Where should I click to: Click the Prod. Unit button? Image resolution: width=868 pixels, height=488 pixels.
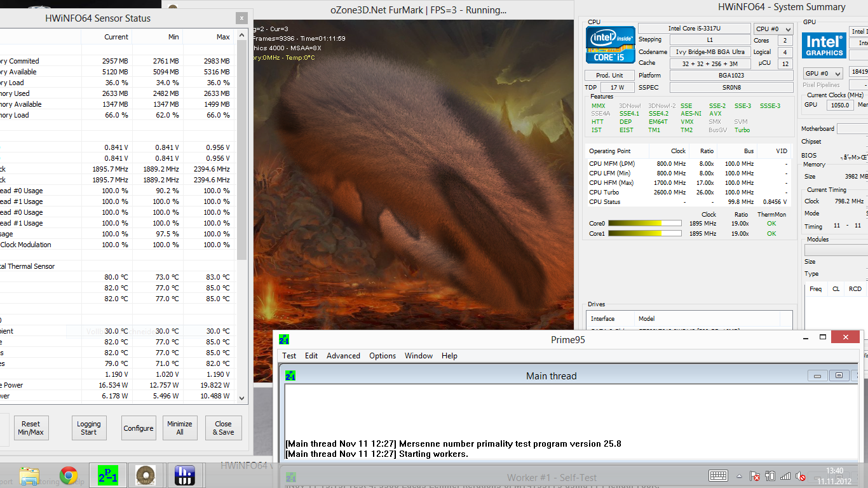609,76
